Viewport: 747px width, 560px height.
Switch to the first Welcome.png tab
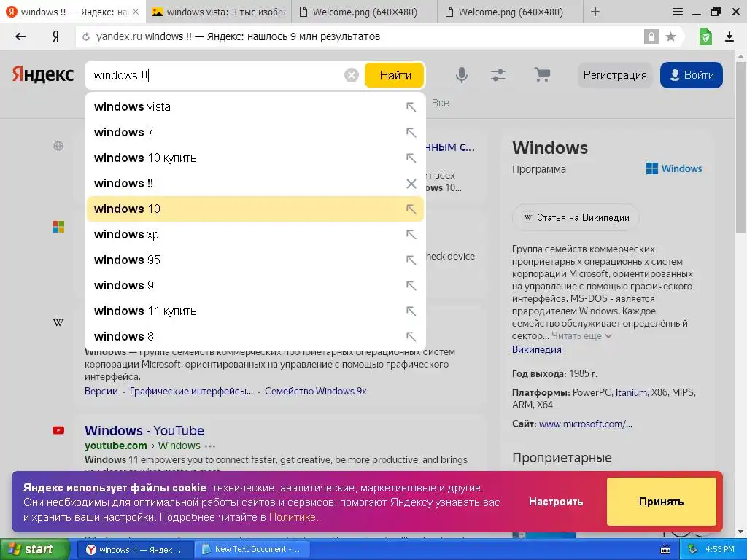[365, 12]
